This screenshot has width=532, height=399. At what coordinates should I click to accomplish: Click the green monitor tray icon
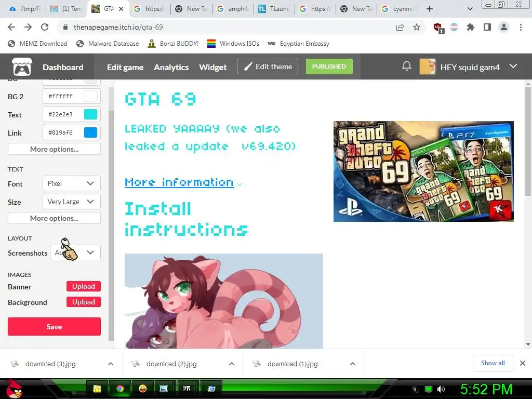[429, 389]
